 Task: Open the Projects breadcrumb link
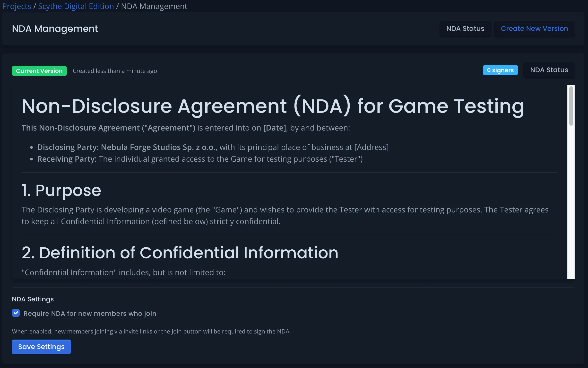pos(17,6)
